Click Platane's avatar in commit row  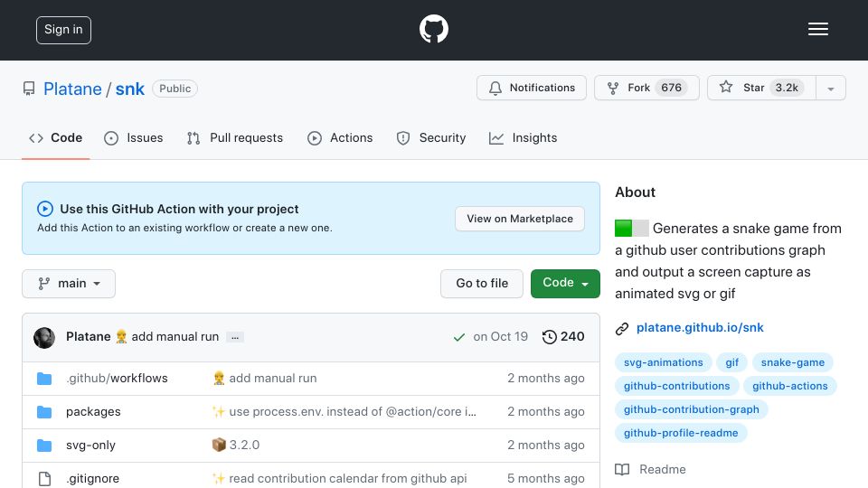pos(44,337)
